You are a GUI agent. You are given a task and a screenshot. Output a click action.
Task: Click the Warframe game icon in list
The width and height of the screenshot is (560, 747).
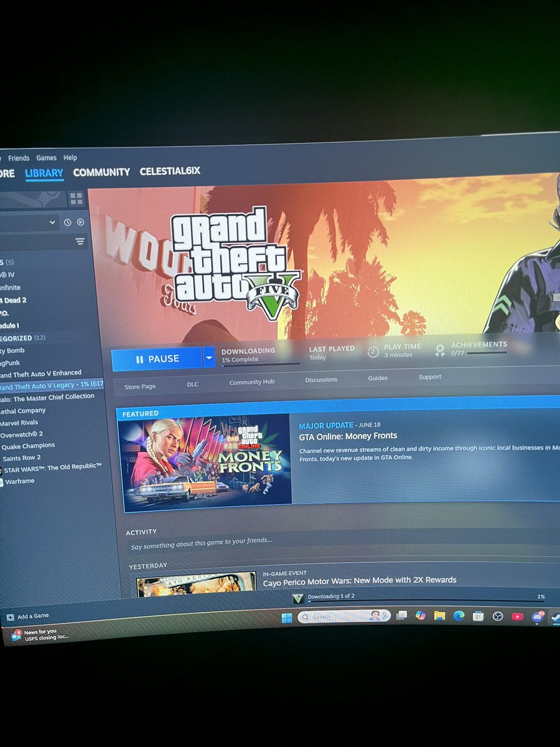1,482
